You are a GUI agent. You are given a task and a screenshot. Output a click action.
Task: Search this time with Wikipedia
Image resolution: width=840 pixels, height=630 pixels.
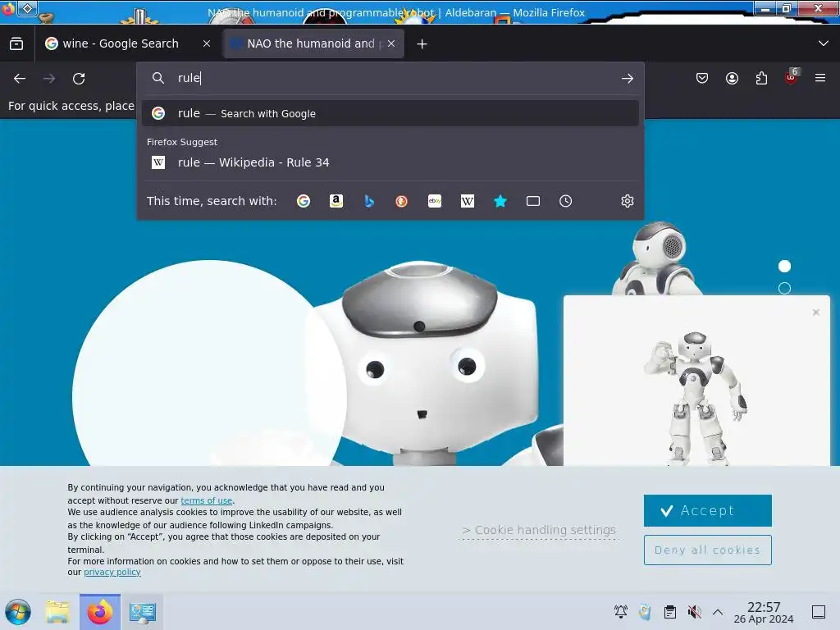click(x=467, y=201)
